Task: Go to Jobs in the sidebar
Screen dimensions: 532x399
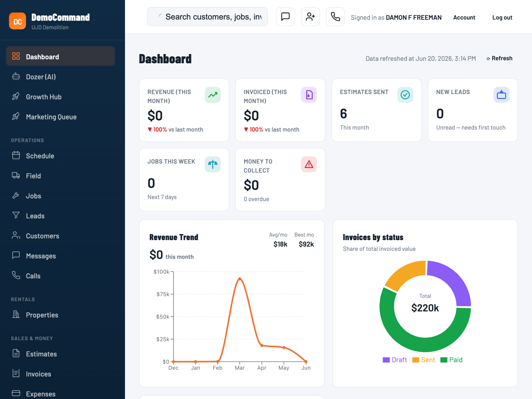Action: 60,196
